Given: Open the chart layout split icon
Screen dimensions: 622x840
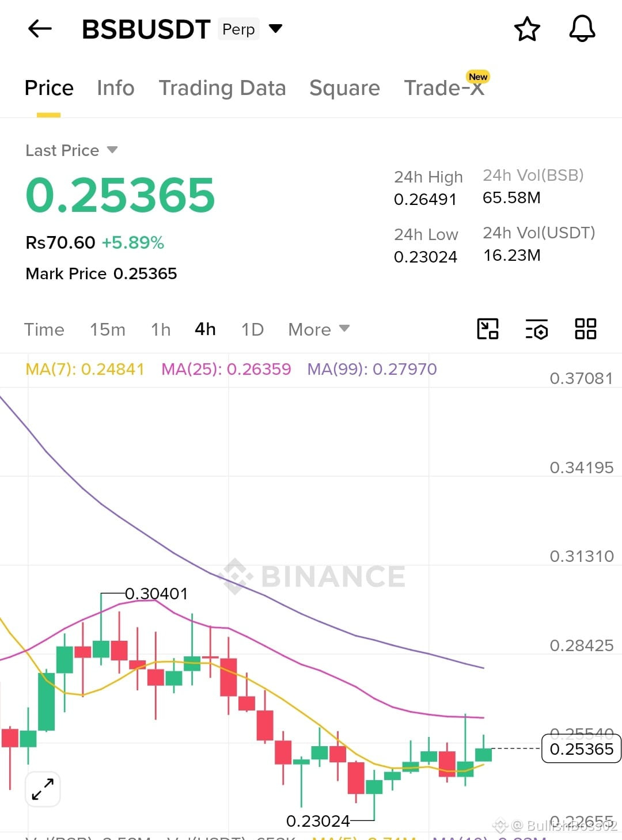Looking at the screenshot, I should click(x=488, y=329).
